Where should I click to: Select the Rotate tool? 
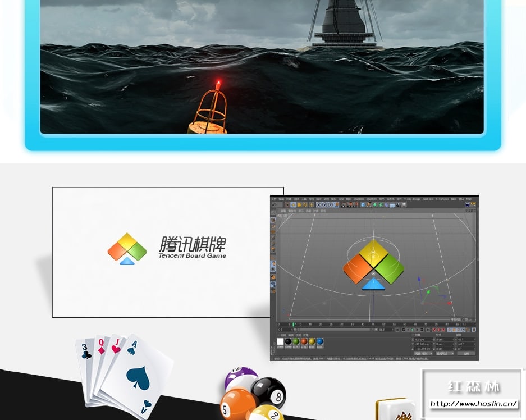pyautogui.click(x=305, y=204)
